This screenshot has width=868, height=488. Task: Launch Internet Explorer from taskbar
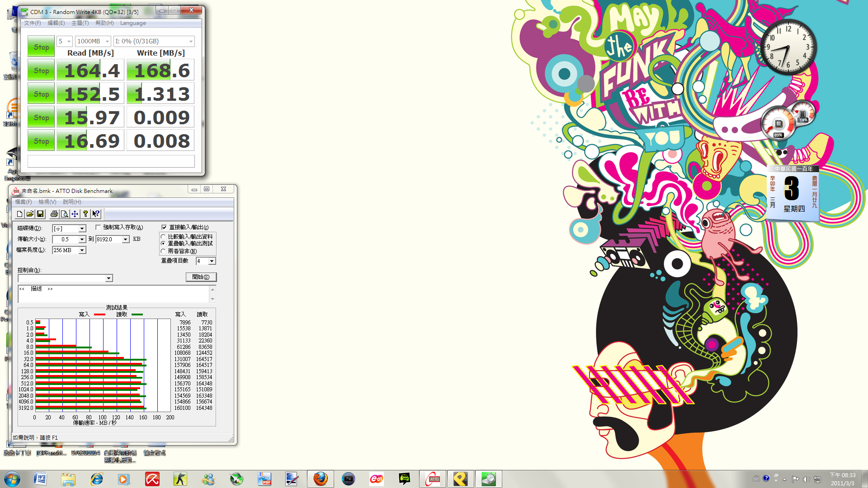click(96, 479)
